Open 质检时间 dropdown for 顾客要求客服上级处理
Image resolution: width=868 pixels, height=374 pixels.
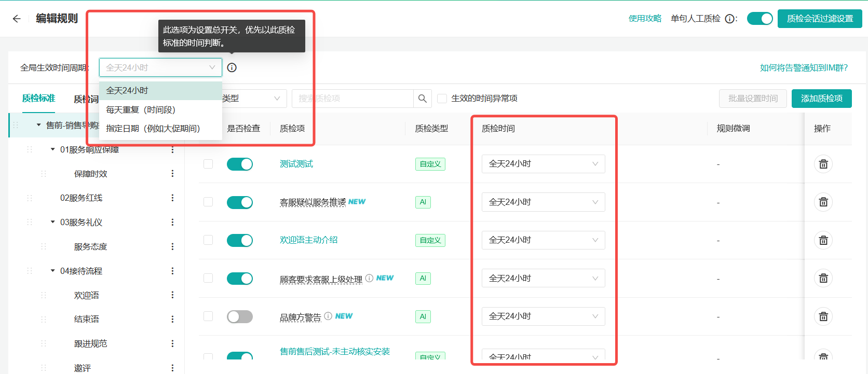click(x=543, y=278)
